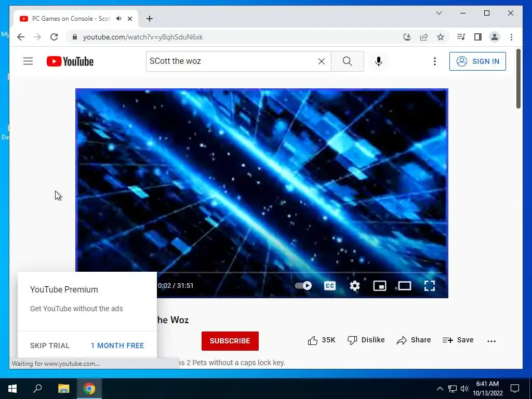Open more actions ellipsis under video
The width and height of the screenshot is (532, 399).
pos(491,341)
